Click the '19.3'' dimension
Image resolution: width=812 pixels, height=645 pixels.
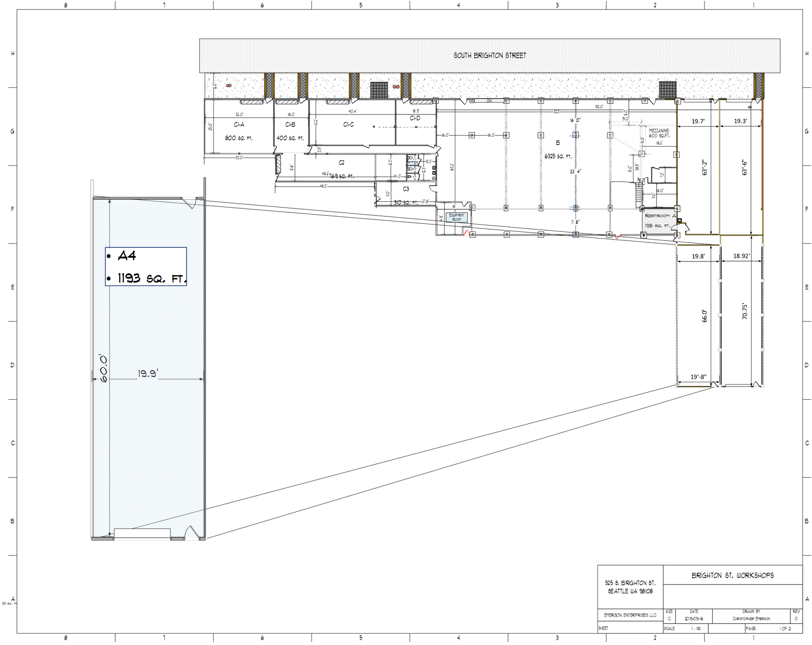pos(740,121)
